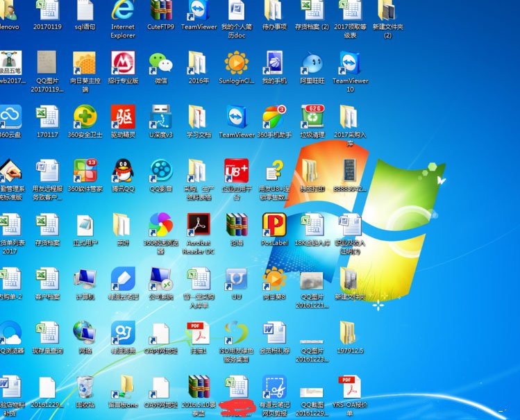Open the 2017采购入库 folder
520x420 pixels.
(x=350, y=126)
